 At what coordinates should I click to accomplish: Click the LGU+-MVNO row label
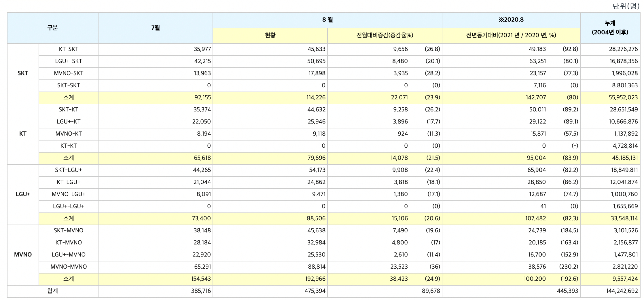[69, 255]
